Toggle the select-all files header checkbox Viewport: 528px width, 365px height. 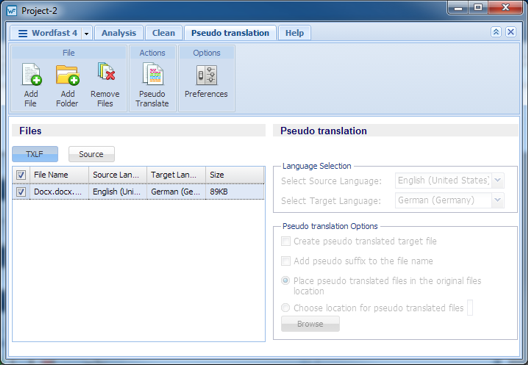pyautogui.click(x=21, y=175)
